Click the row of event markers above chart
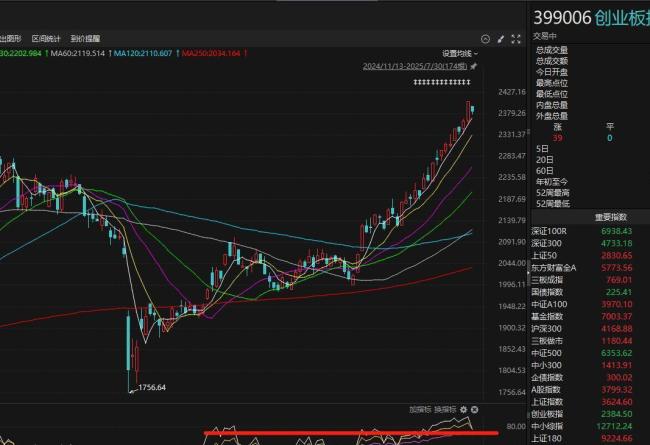 (x=442, y=82)
